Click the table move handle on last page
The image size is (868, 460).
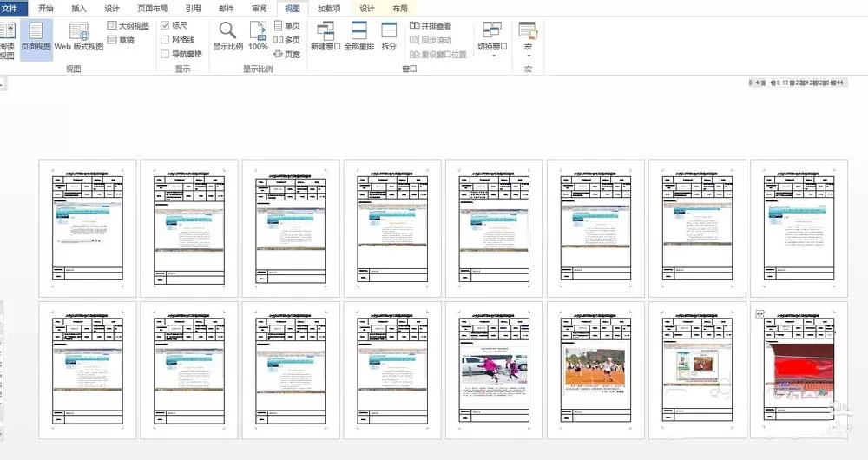tap(759, 314)
